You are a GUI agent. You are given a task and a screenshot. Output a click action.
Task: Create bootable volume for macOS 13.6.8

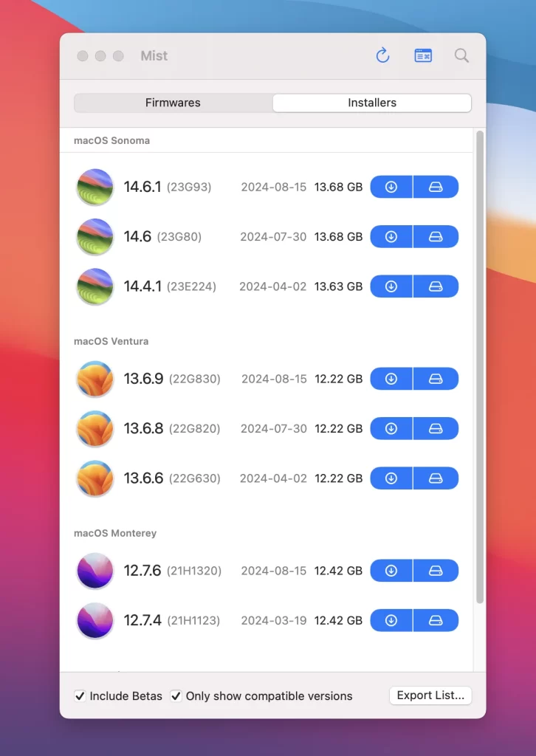(x=436, y=428)
